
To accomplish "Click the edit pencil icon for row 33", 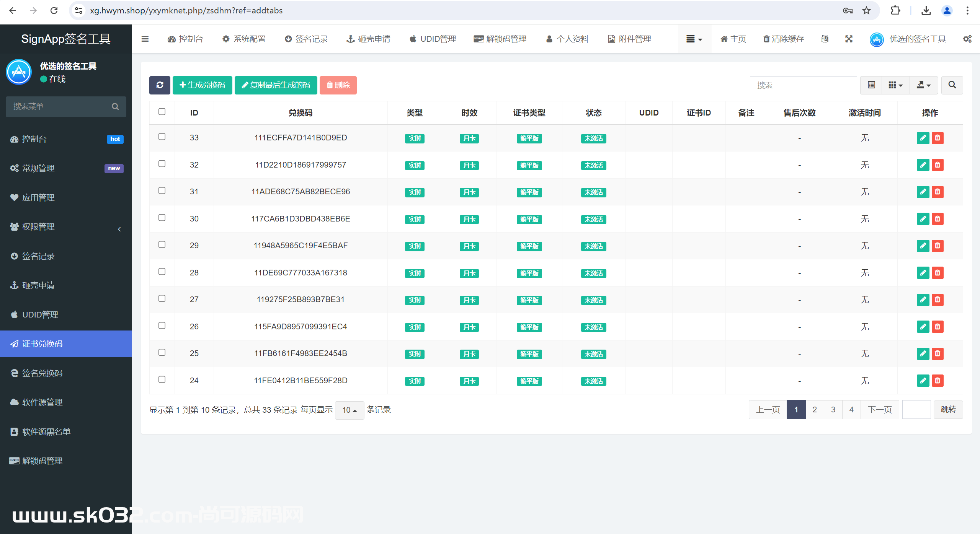I will [x=923, y=138].
